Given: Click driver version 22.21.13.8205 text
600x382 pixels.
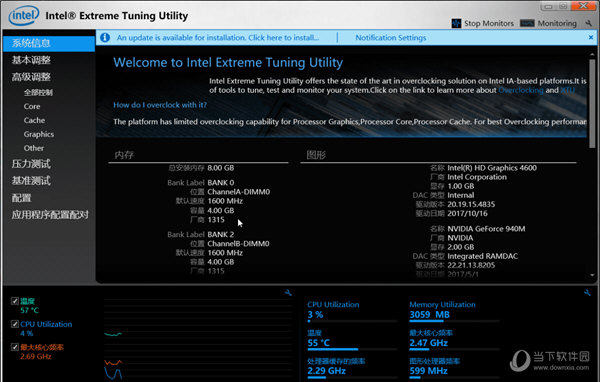Looking at the screenshot, I should (x=471, y=265).
